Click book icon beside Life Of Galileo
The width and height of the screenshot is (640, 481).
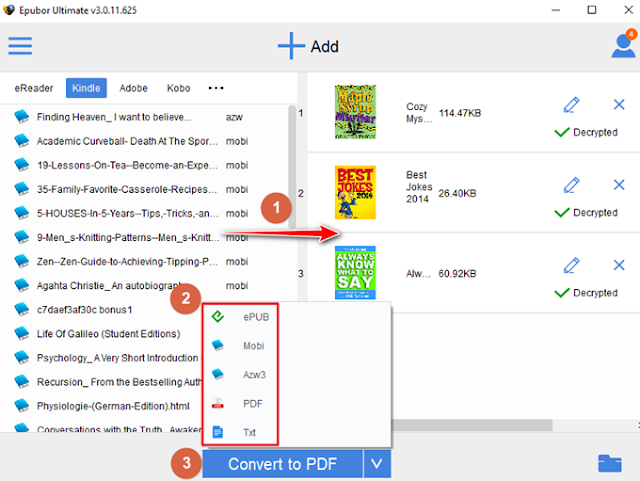(x=22, y=334)
